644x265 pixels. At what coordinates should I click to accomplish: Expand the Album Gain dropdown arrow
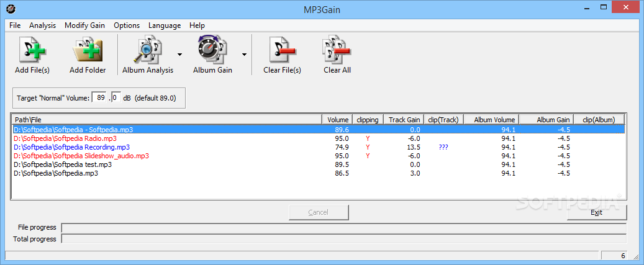pyautogui.click(x=244, y=55)
